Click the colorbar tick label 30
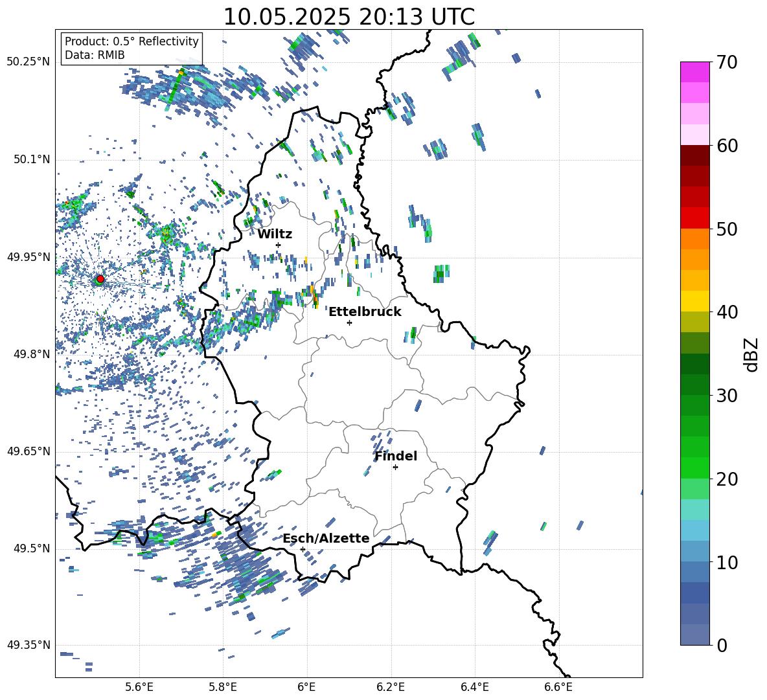The image size is (767, 700). (727, 396)
